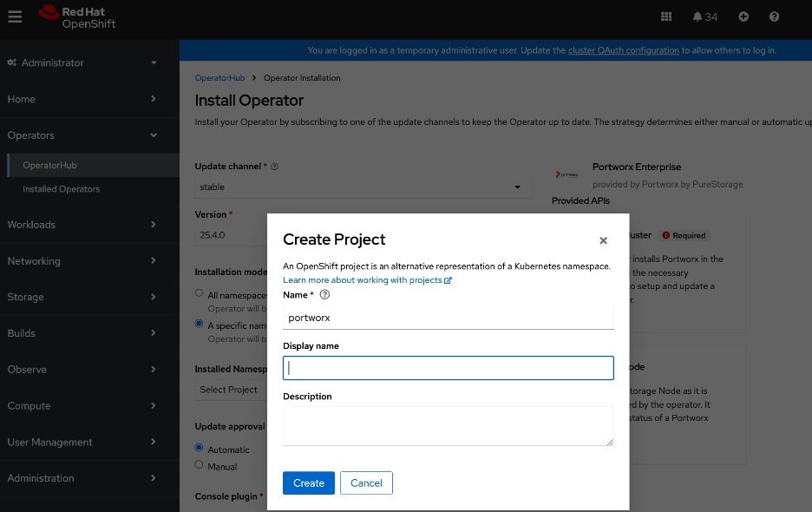Open the help question mark icon

click(x=775, y=16)
